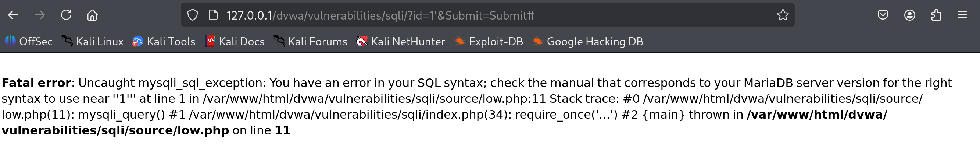Open the tracking protection shield panel
Screen dimensions: 980x154
click(x=193, y=15)
